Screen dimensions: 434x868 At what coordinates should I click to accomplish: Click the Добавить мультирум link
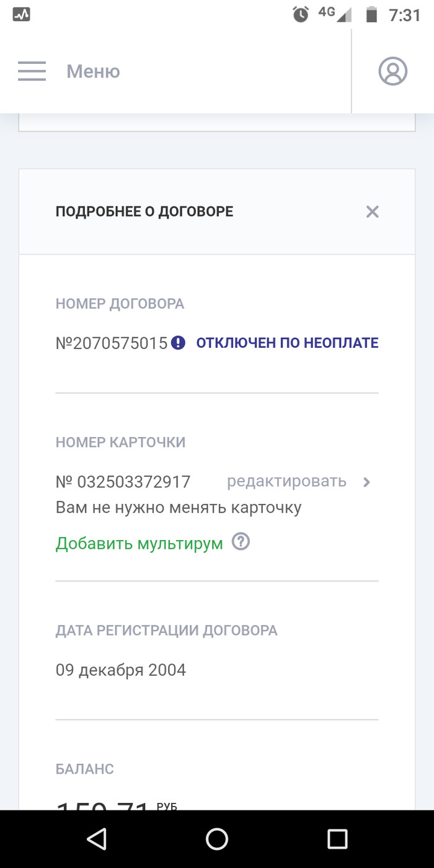(139, 544)
